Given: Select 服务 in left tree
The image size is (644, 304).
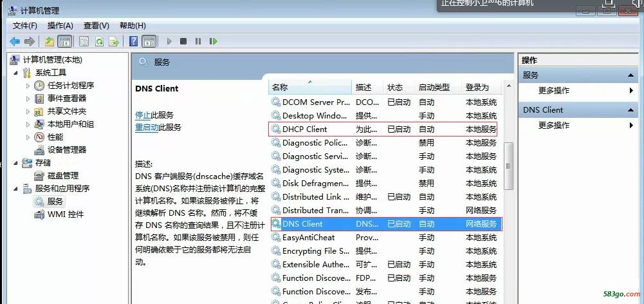Looking at the screenshot, I should (x=55, y=202).
